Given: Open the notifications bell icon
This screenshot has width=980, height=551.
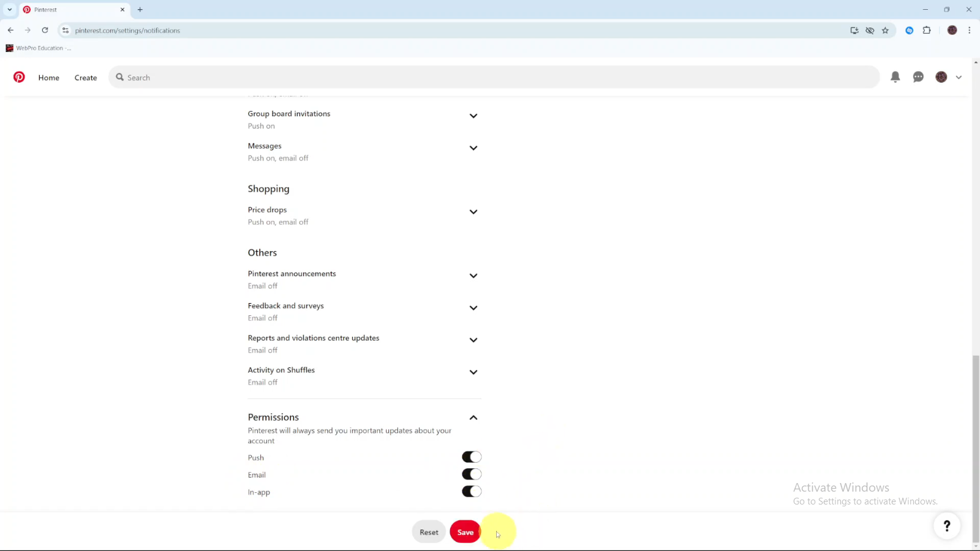Looking at the screenshot, I should click(895, 77).
